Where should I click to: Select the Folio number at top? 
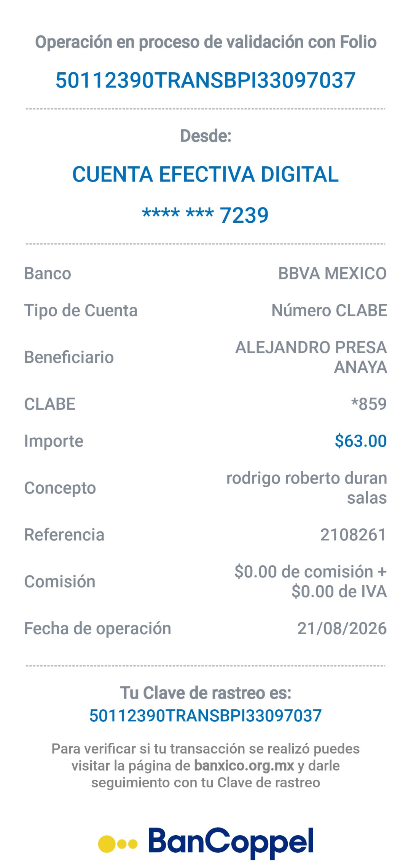pos(205,80)
